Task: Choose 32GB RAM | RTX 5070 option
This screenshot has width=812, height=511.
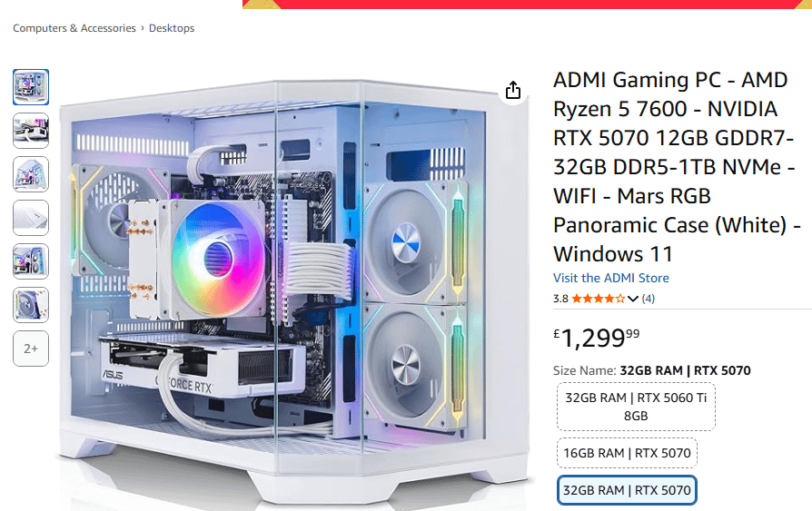Action: point(627,490)
